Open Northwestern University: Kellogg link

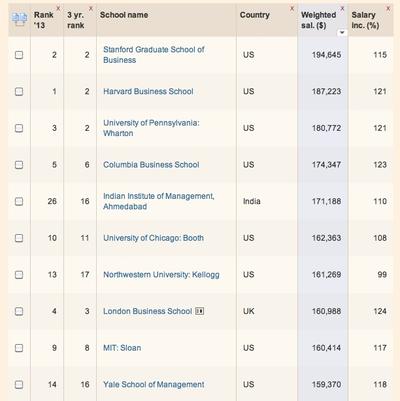click(x=161, y=275)
